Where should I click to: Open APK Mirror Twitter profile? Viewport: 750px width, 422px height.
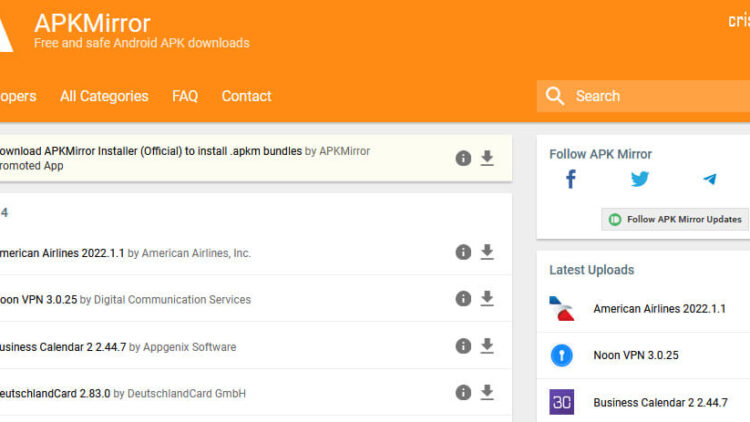pyautogui.click(x=640, y=180)
